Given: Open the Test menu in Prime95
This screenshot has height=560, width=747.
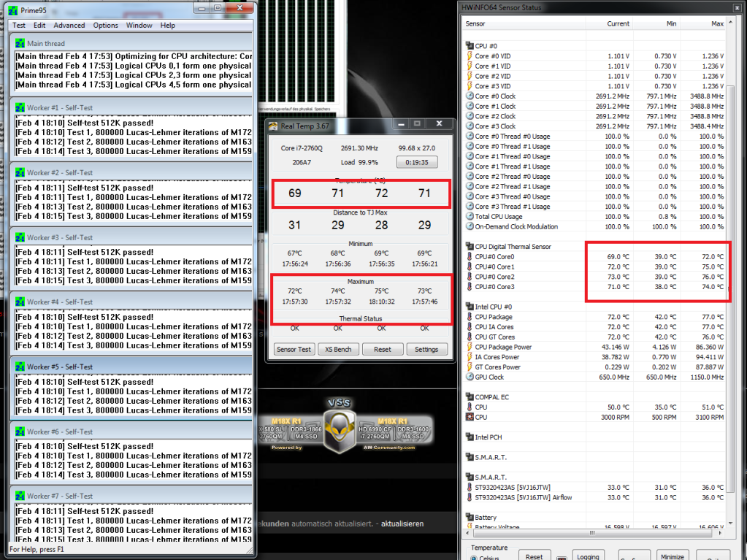Looking at the screenshot, I should [19, 25].
